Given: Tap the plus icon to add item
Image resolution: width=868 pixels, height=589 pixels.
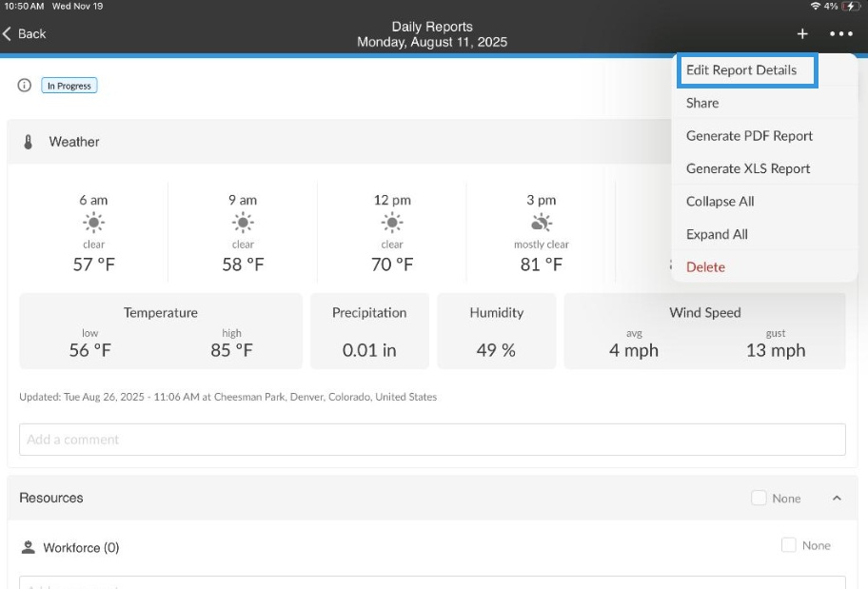Looking at the screenshot, I should click(x=802, y=33).
